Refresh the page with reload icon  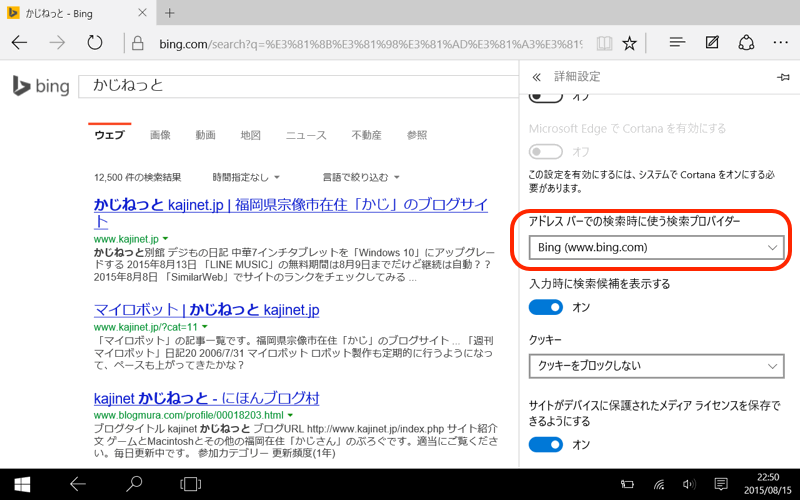tap(95, 43)
